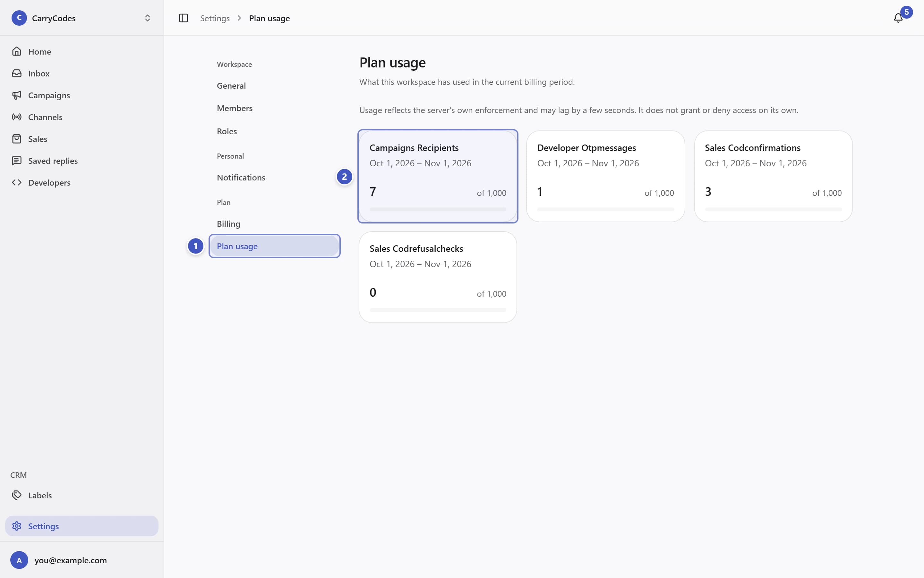Open the Developers nav label
Screen dimensions: 924x578
coord(49,182)
